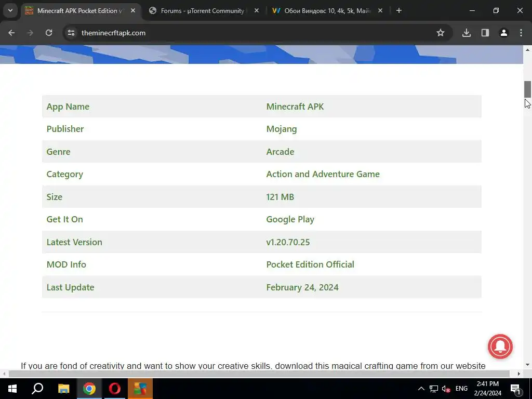Click the horizontal scrollbar thumb
The image size is (532, 399).
(x=259, y=374)
